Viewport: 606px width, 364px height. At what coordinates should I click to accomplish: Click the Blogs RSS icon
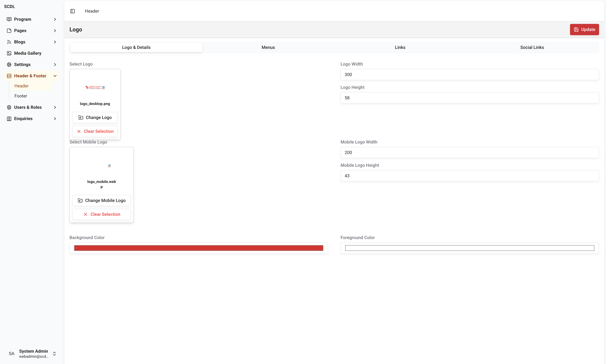(9, 42)
